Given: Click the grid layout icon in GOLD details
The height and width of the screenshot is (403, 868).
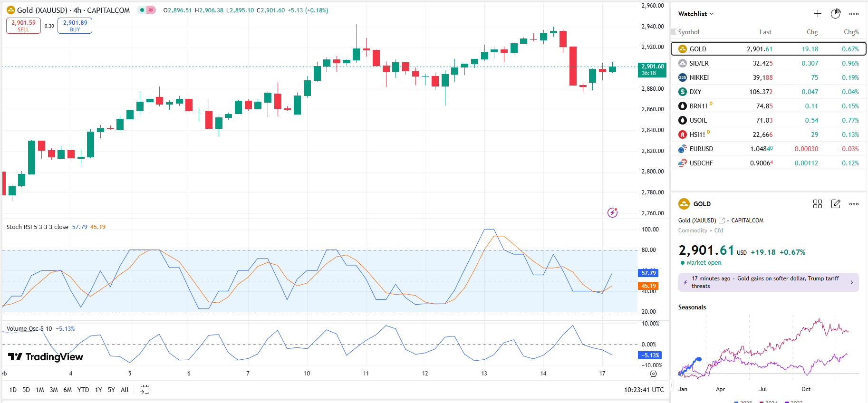Looking at the screenshot, I should (x=818, y=204).
